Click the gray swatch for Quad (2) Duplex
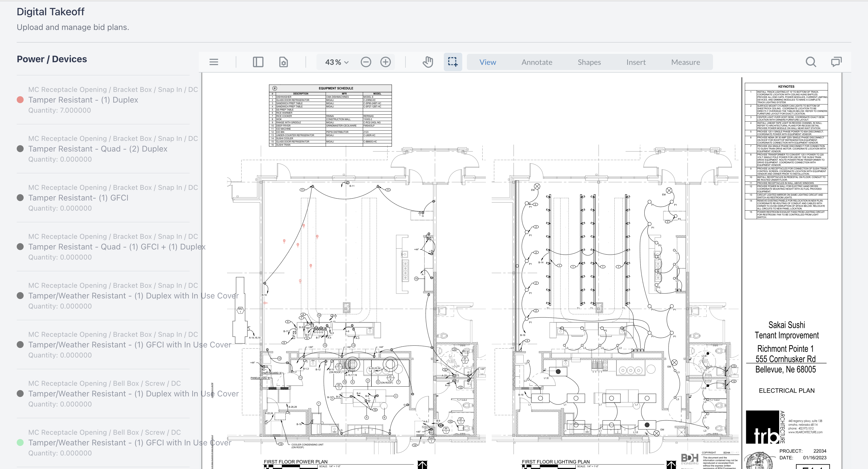Image resolution: width=868 pixels, height=469 pixels. click(20, 149)
